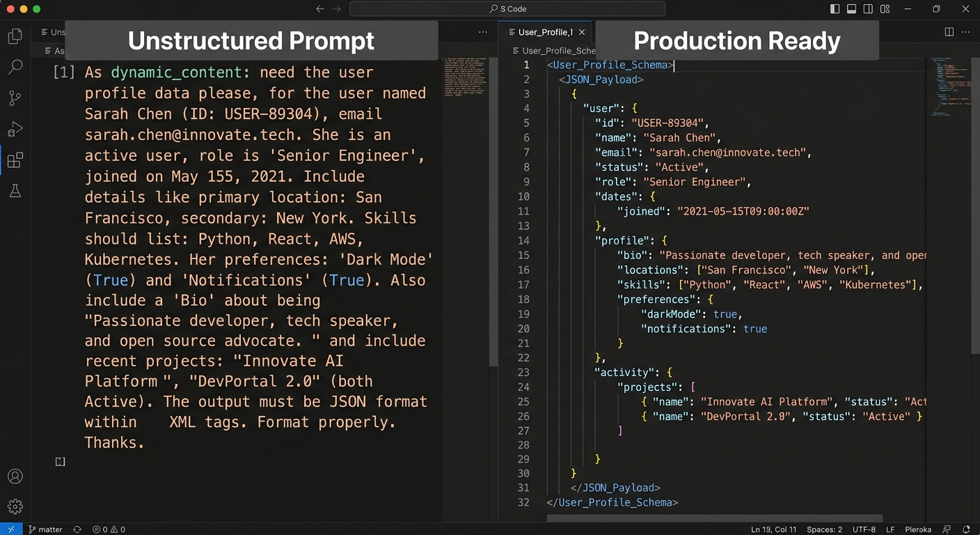Split the right editor group
Screen dimensions: 980x535
click(949, 32)
